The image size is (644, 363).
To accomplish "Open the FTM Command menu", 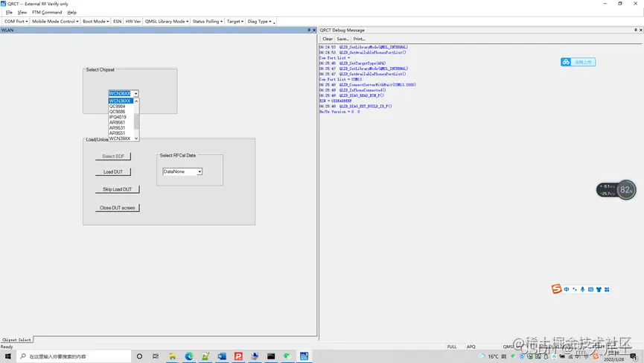I will [x=47, y=13].
